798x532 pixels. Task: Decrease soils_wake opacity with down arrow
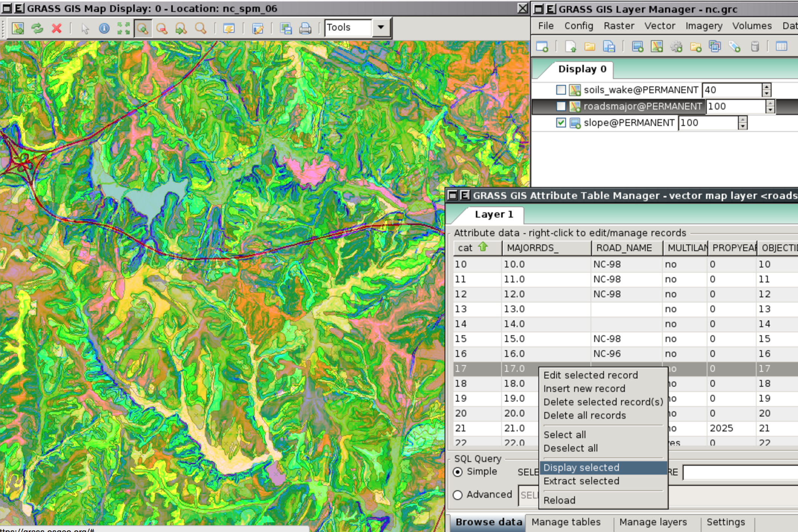click(767, 93)
